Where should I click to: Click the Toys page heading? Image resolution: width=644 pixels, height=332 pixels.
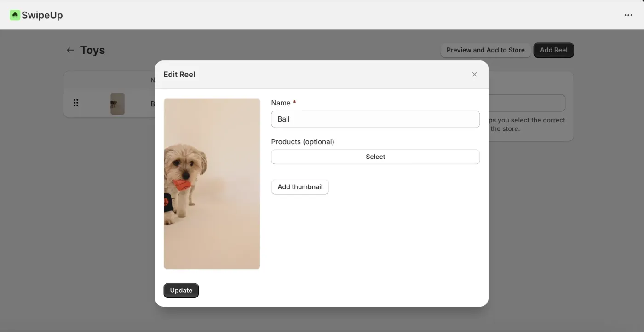[x=92, y=50]
